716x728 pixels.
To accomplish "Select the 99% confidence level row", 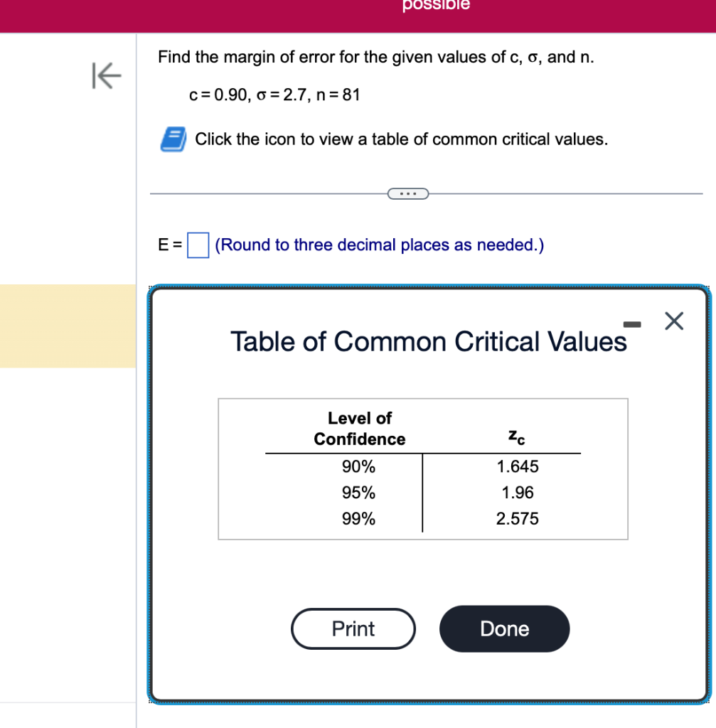I will tap(359, 519).
